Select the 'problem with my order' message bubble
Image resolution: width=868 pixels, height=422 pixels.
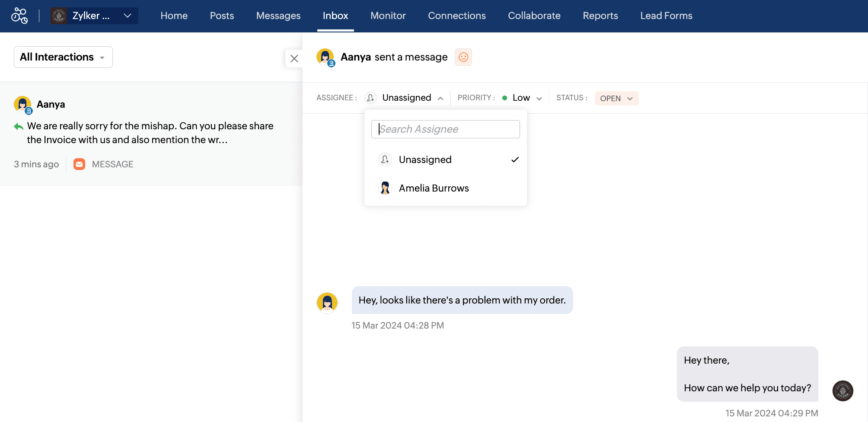click(463, 300)
